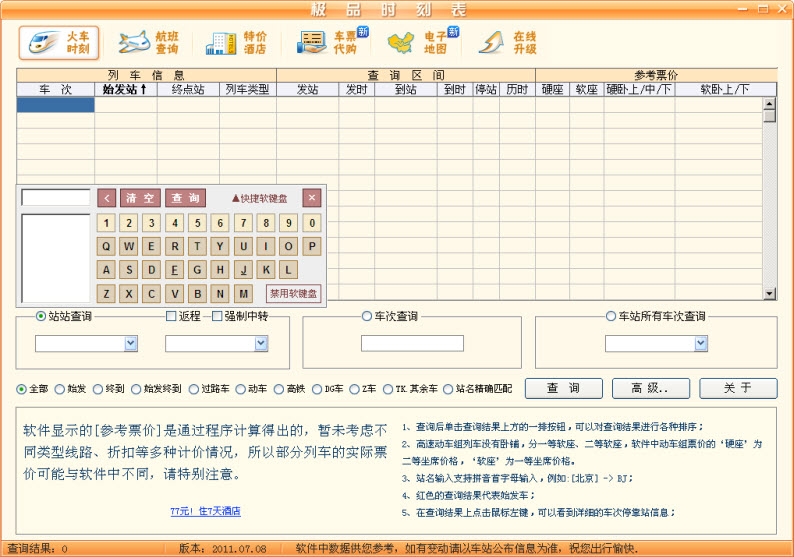Screen dimensions: 794x557
Task: Open the 特价酒店 discount hotel section
Action: [236, 43]
